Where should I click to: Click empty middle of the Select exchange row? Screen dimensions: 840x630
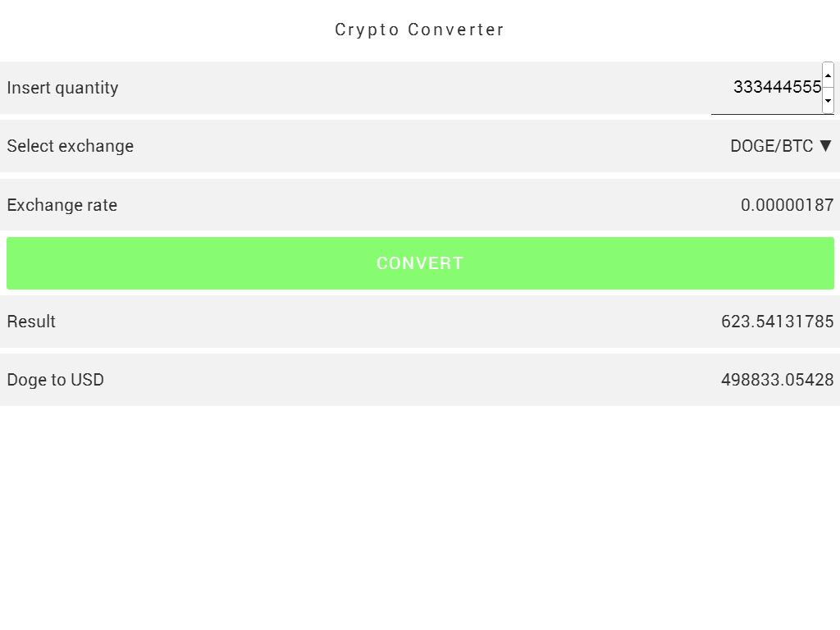coord(420,146)
